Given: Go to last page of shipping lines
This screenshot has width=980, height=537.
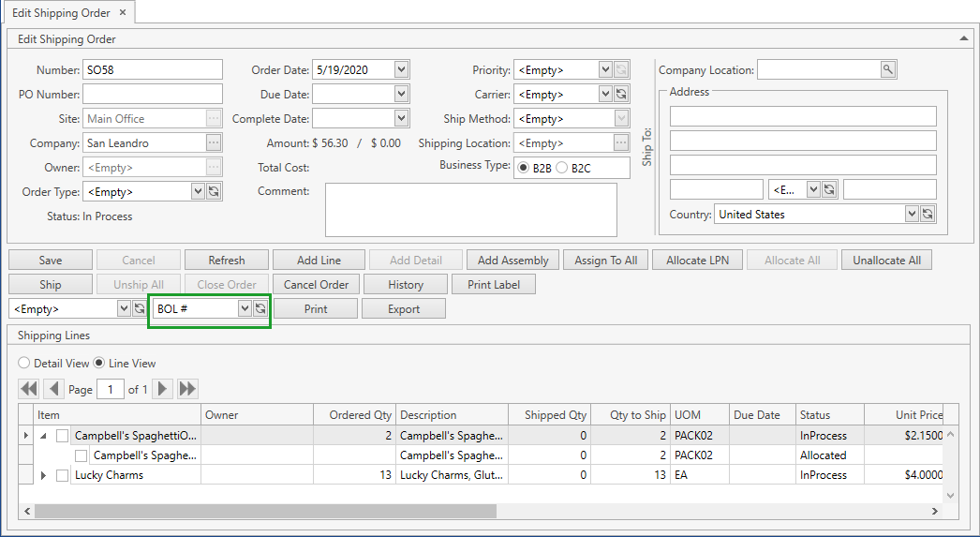Looking at the screenshot, I should pos(187,389).
